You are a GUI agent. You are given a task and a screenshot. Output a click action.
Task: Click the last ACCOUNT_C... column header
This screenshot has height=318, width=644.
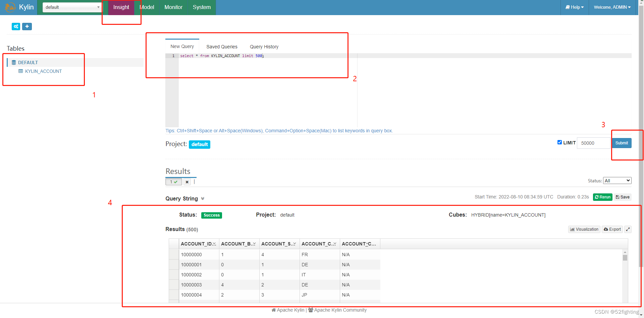[360, 244]
